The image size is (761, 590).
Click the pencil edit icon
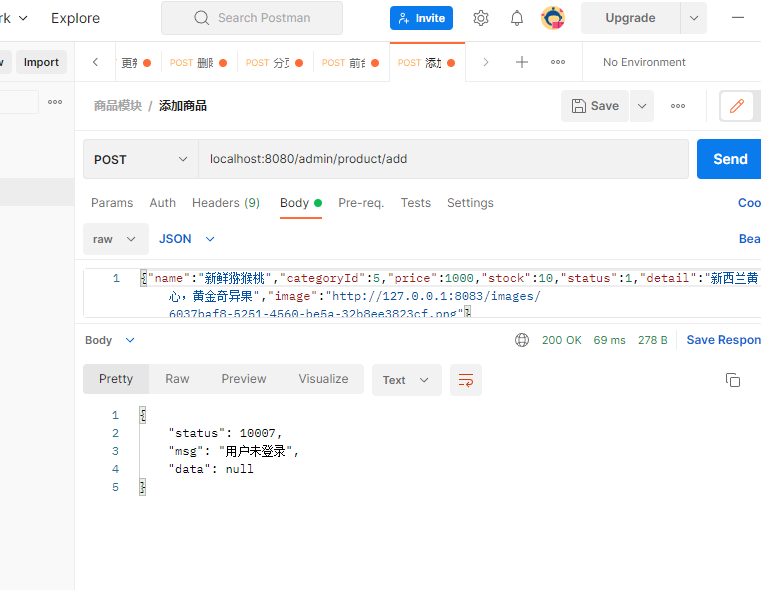pos(737,106)
